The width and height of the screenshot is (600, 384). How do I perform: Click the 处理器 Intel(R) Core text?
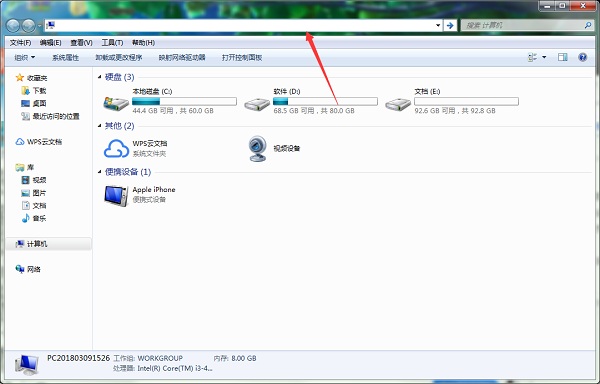pos(163,368)
